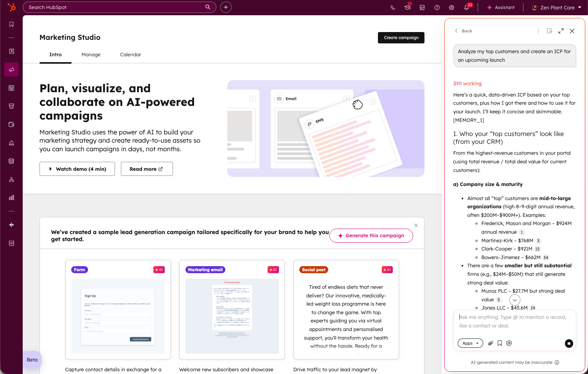
Task: Click the attachment paperclip icon in chat
Action: point(491,343)
